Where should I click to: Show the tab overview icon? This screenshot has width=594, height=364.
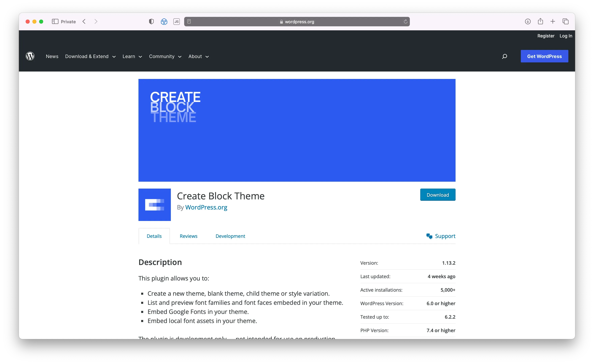(x=565, y=21)
